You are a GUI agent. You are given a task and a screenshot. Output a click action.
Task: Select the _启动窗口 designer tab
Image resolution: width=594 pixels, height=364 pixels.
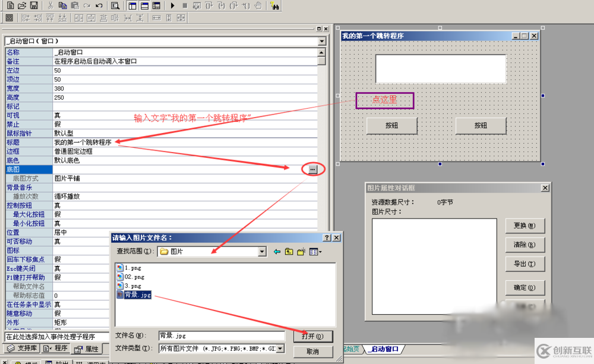coord(384,349)
